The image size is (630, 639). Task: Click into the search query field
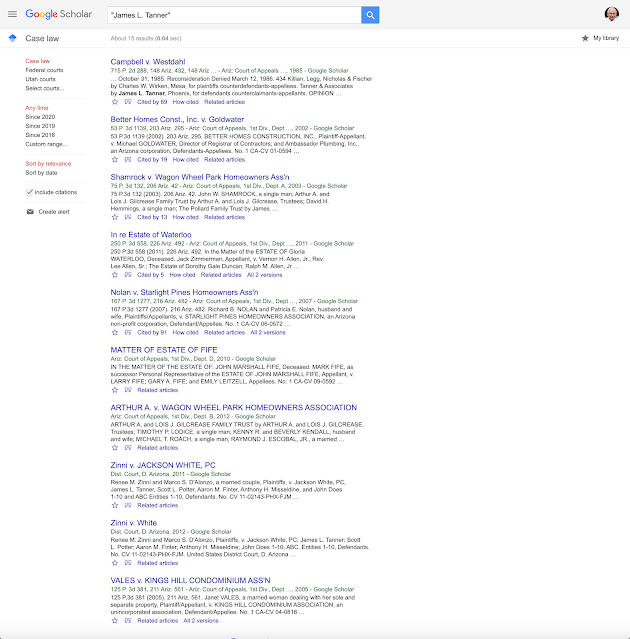tap(234, 15)
